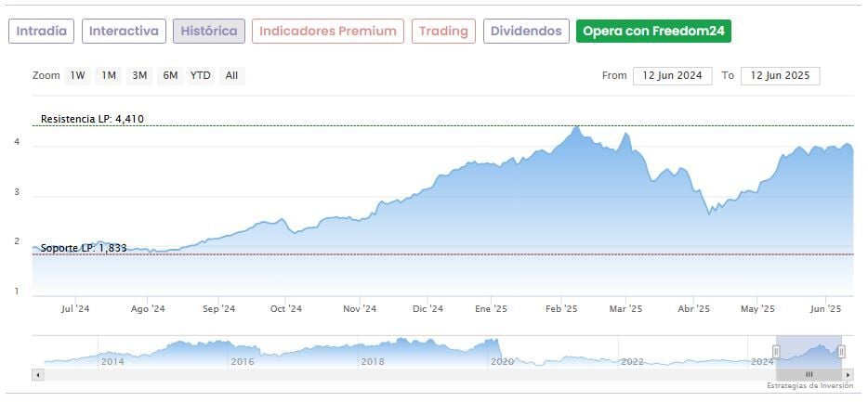Zoom chart to 3M
Viewport: 868px width, 402px height.
point(139,76)
